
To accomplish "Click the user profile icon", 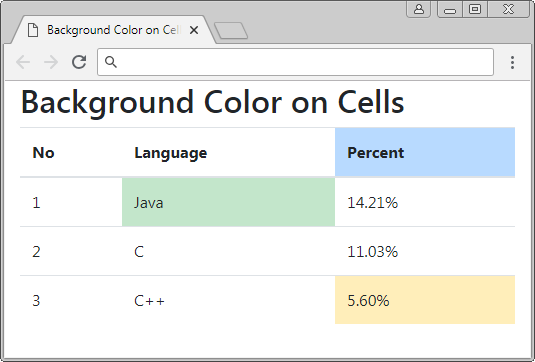I will (x=419, y=9).
